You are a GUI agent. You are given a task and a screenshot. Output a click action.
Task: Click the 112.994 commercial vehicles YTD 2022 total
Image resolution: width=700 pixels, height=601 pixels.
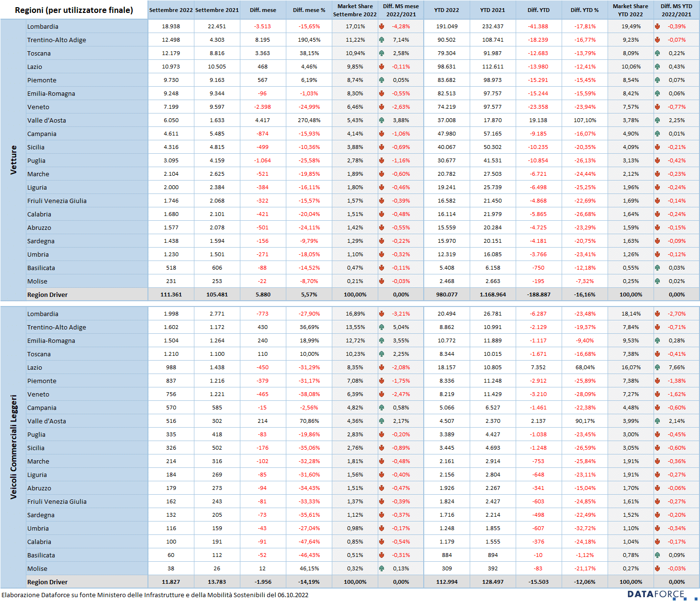tap(447, 582)
